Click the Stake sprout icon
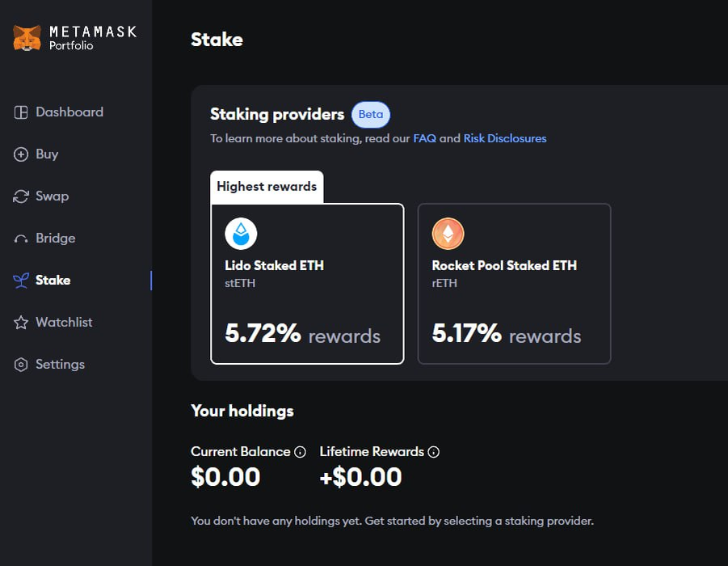728x566 pixels. 21,281
